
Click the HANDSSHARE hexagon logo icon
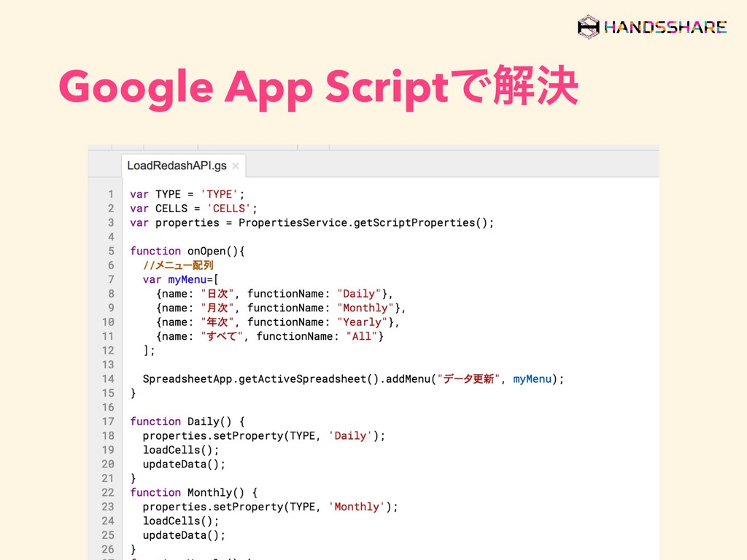tap(589, 27)
